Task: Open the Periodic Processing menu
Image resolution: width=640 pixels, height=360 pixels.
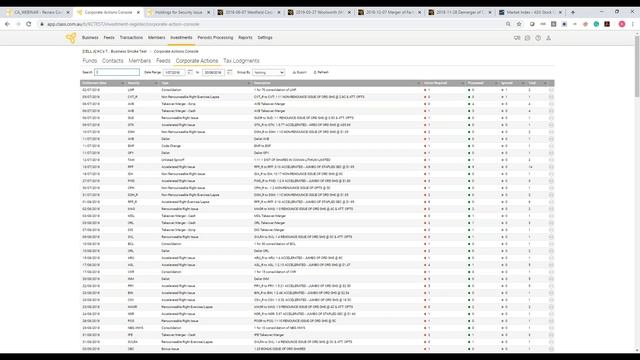Action: click(x=215, y=38)
